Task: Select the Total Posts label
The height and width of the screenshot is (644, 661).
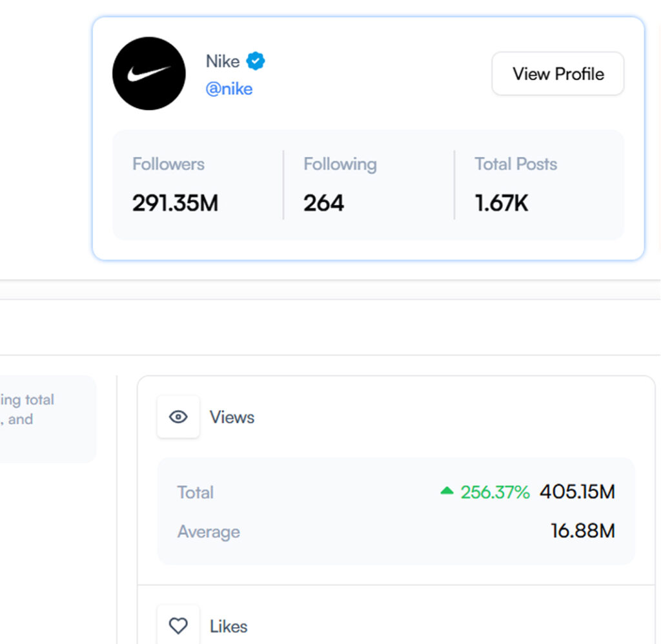Action: click(x=516, y=164)
